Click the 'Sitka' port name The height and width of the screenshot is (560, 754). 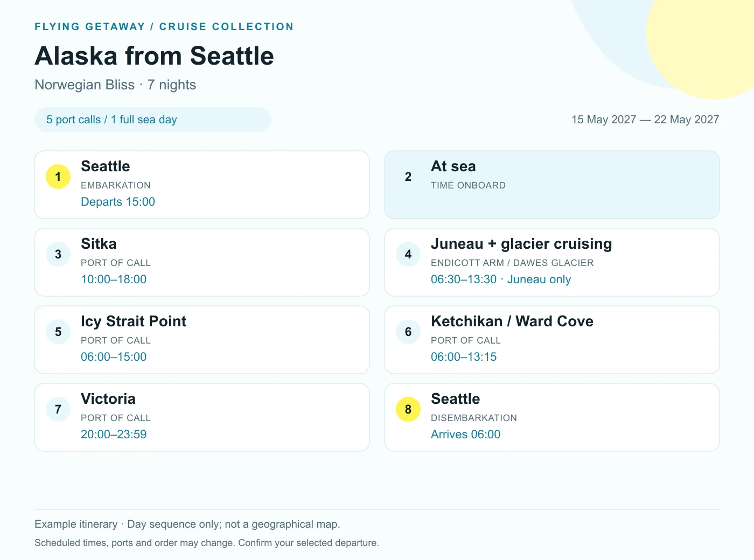click(99, 244)
